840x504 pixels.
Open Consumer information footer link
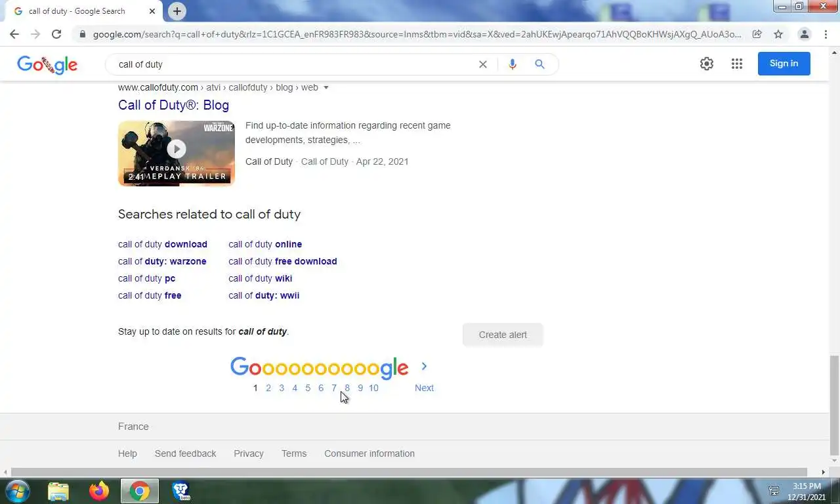pyautogui.click(x=369, y=453)
